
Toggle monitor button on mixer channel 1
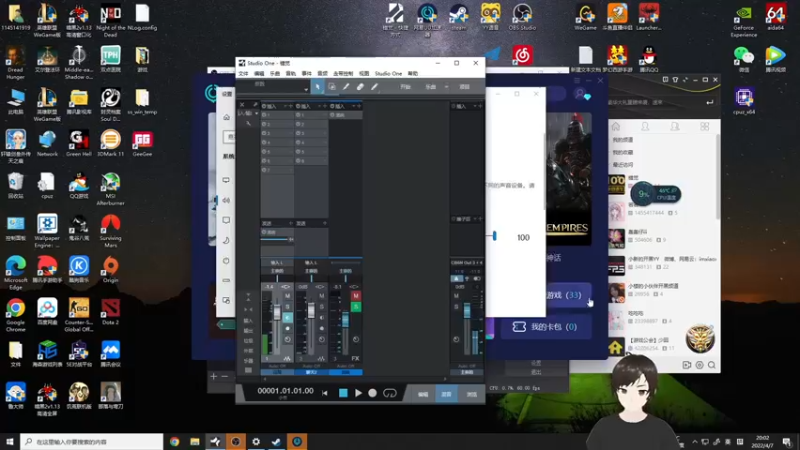(x=287, y=317)
